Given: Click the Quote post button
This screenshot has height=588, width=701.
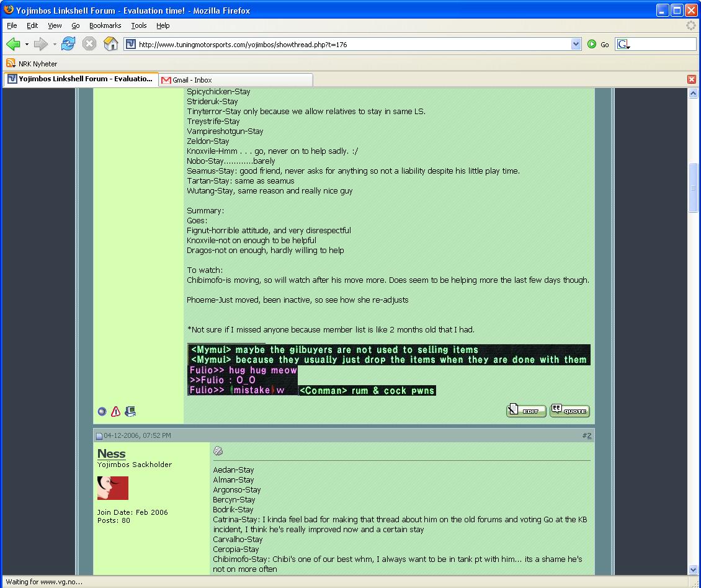Looking at the screenshot, I should click(x=569, y=411).
